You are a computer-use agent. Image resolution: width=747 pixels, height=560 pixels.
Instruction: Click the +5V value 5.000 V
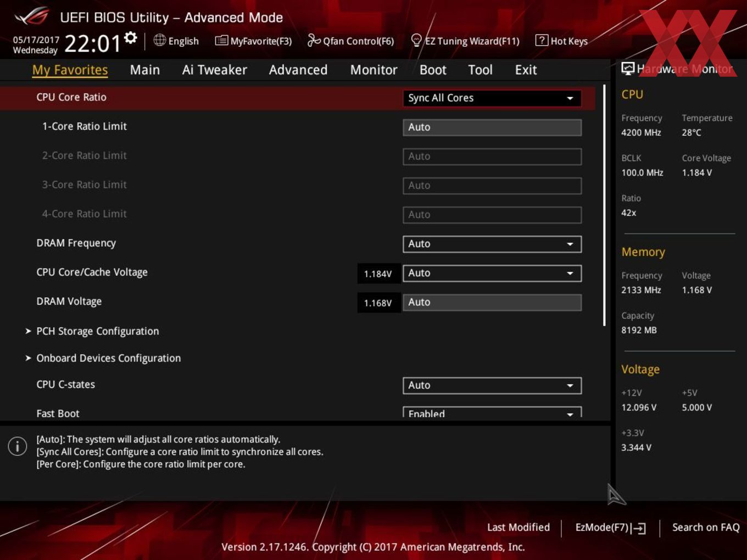tap(696, 407)
